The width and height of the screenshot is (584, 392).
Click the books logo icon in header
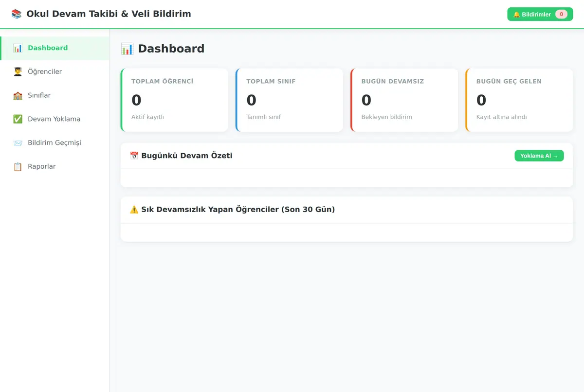click(17, 14)
